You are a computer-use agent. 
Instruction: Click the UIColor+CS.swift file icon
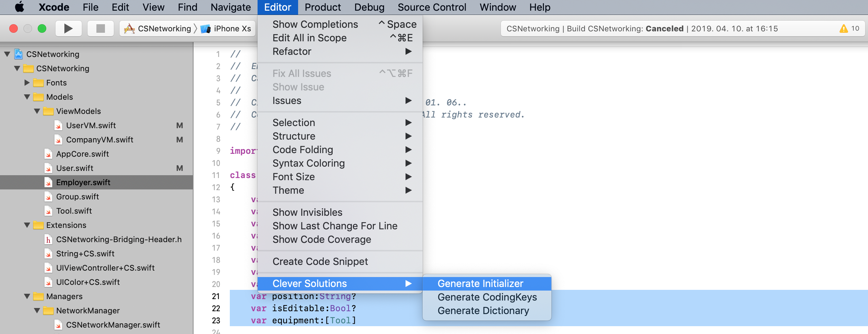(48, 282)
